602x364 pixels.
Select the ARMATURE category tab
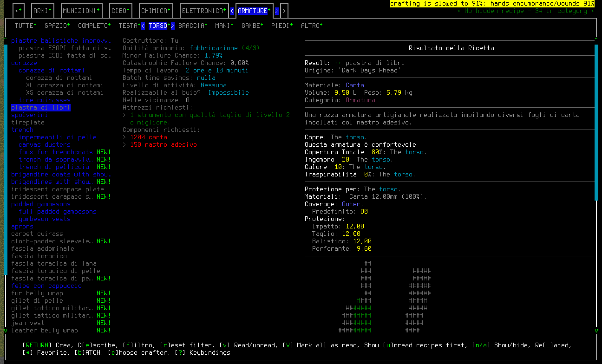(255, 11)
